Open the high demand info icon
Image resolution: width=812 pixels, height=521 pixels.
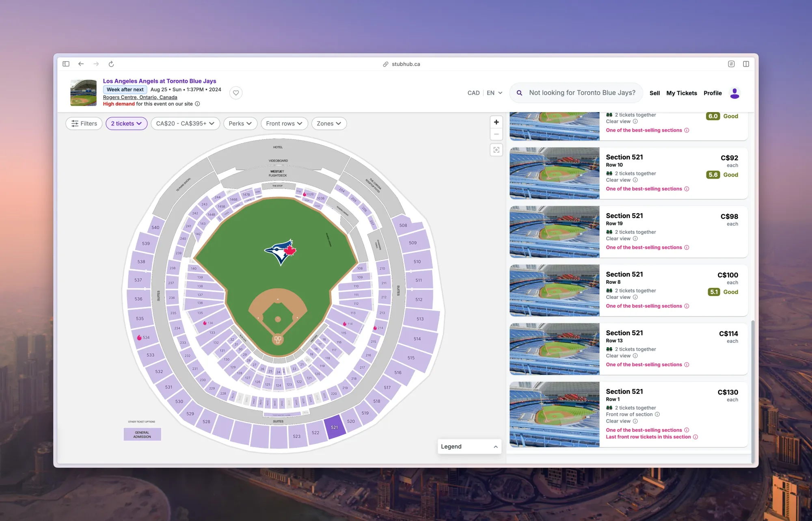197,104
